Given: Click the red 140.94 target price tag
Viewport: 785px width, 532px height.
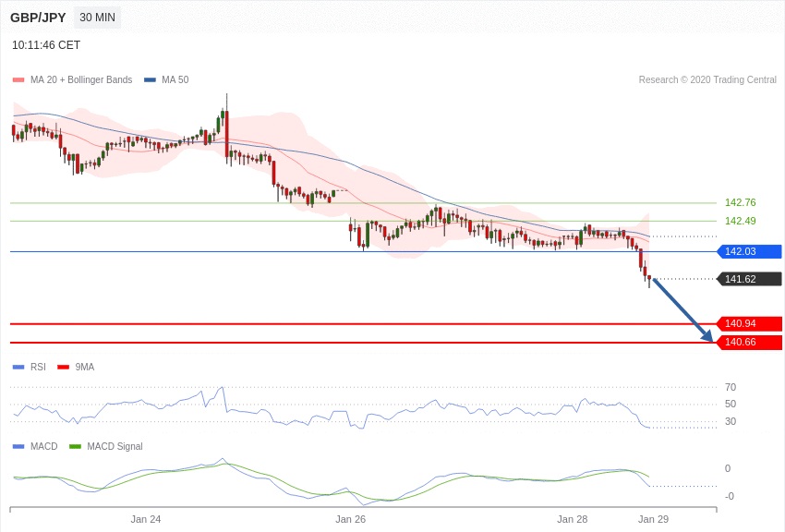Looking at the screenshot, I should click(x=749, y=323).
